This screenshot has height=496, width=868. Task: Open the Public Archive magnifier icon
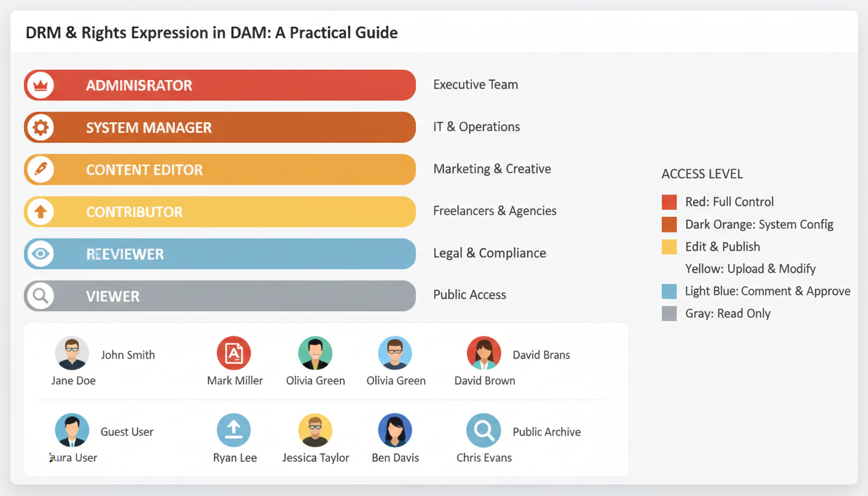[484, 429]
